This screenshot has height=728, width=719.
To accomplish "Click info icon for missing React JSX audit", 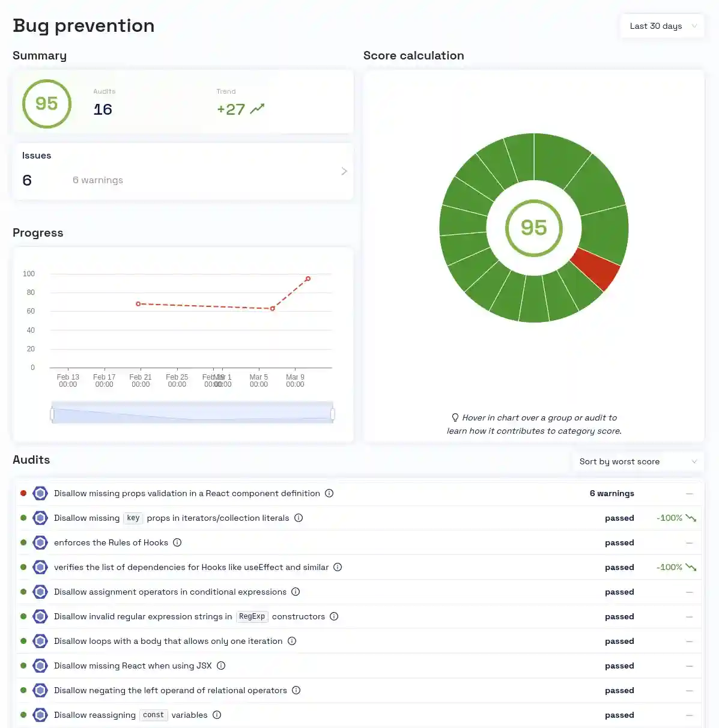I will point(221,666).
